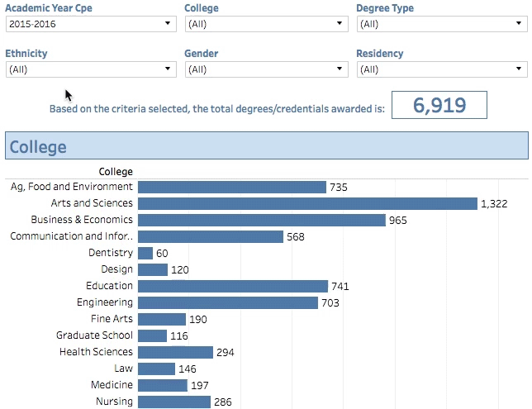Click the College column header label
This screenshot has height=409, width=532.
[116, 172]
